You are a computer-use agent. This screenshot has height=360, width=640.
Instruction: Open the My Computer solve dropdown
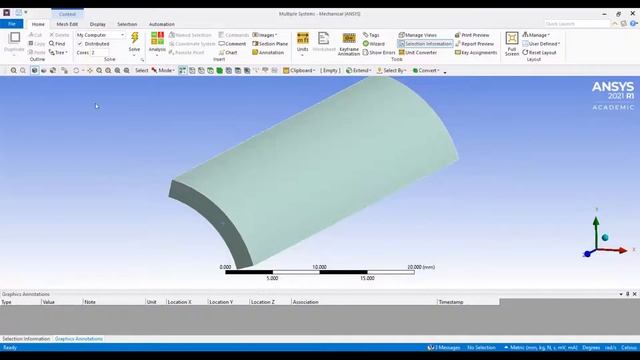[100, 35]
